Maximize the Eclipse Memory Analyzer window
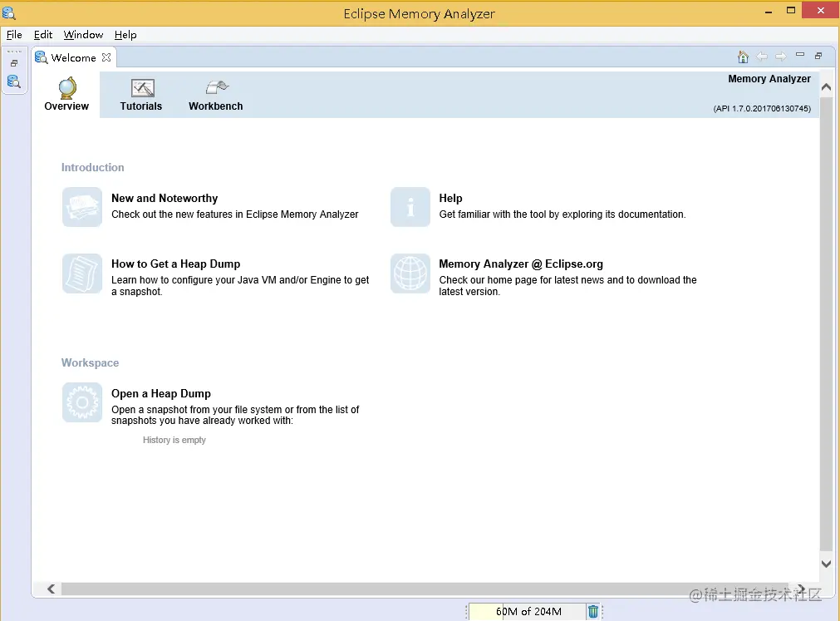This screenshot has width=840, height=621. click(791, 11)
